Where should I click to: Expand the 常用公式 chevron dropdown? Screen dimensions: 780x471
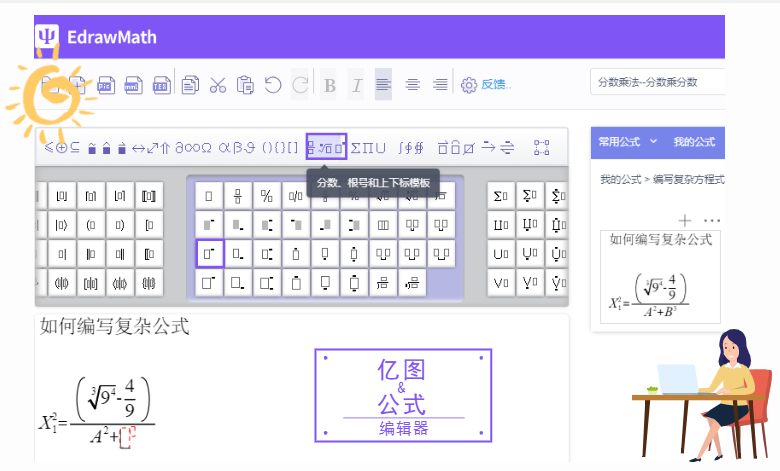pos(654,141)
